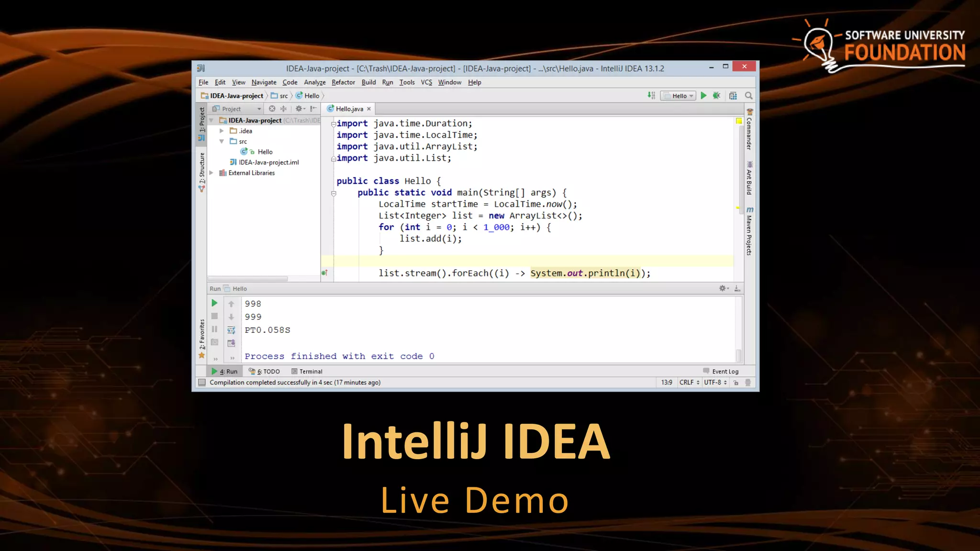This screenshot has height=551, width=980.
Task: Expand more console toolbar actions
Action: (232, 358)
